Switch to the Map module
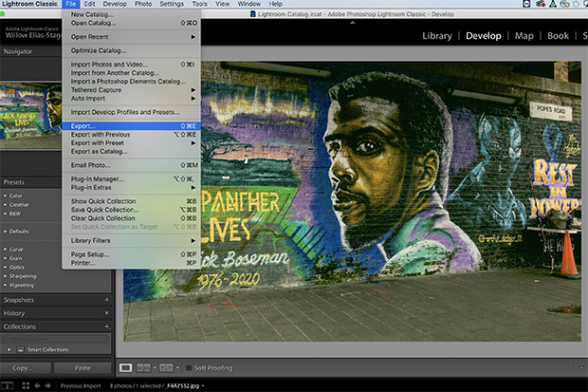Screen dimensions: 588x392 524,36
